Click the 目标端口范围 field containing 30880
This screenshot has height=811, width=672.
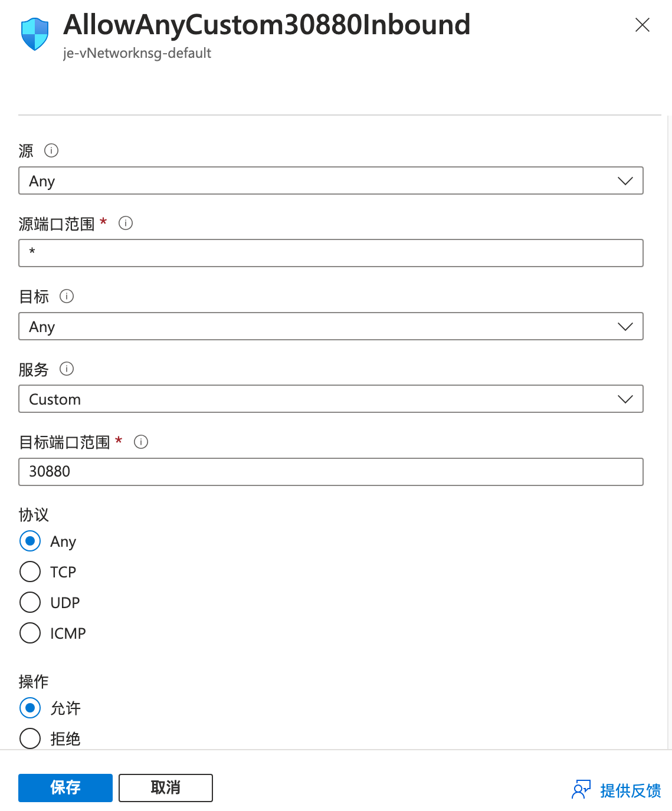click(x=331, y=472)
